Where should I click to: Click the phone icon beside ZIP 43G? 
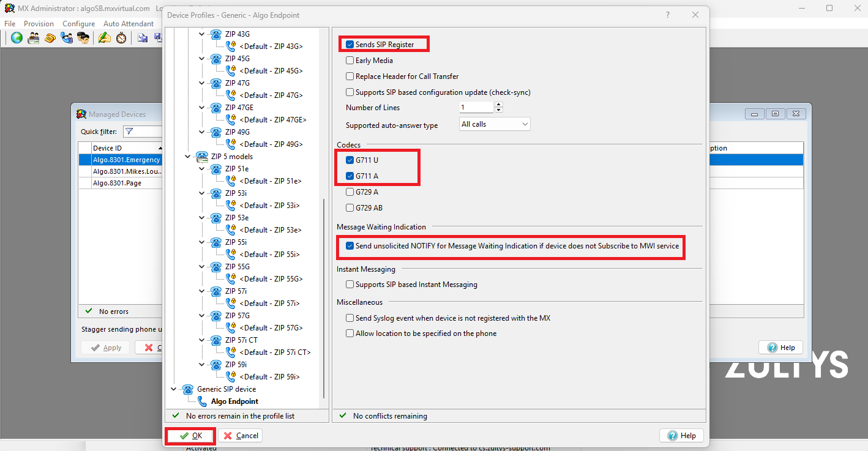[216, 34]
